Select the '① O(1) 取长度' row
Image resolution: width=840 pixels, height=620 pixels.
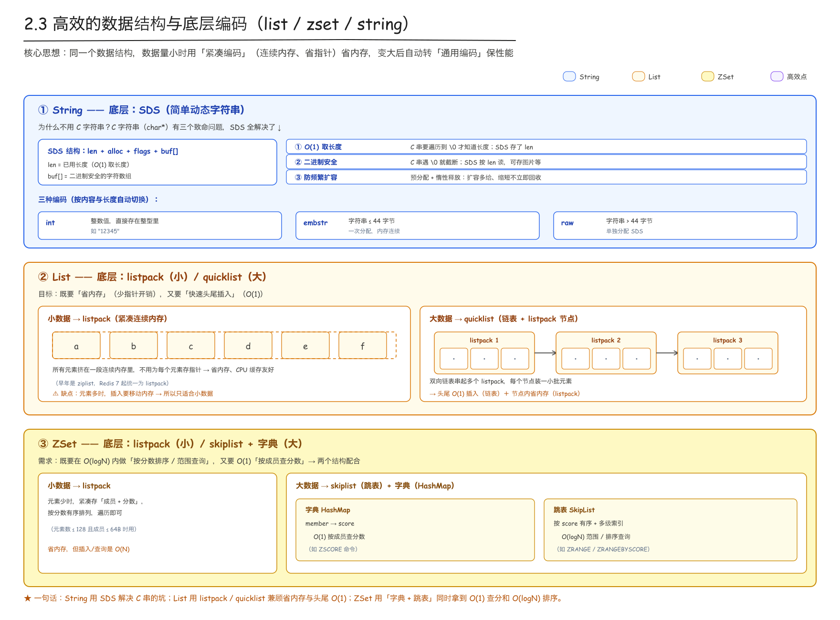pyautogui.click(x=546, y=146)
